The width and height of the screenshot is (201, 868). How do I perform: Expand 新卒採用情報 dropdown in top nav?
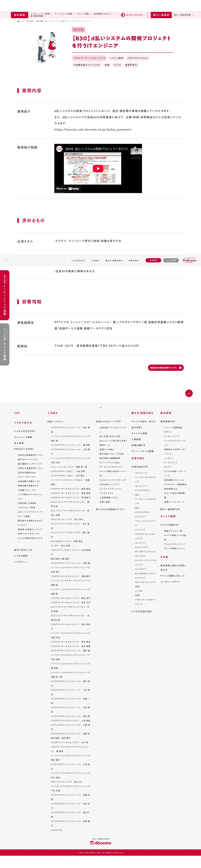click(x=38, y=16)
